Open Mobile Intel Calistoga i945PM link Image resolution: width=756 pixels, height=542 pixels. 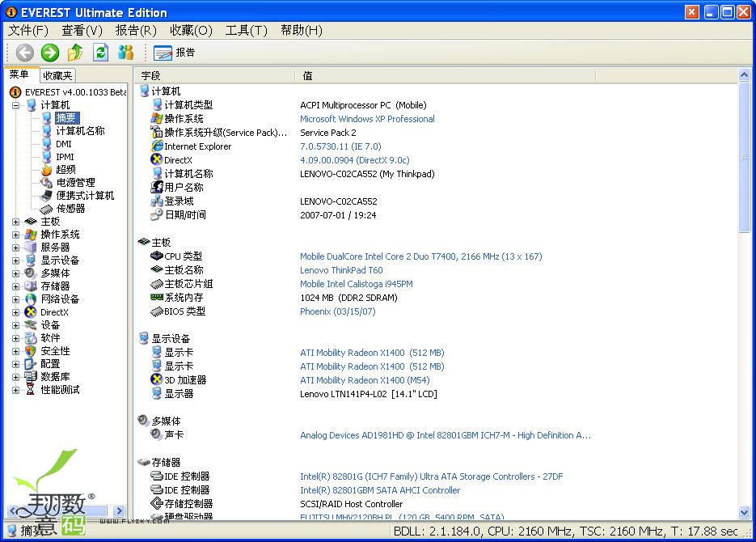click(x=357, y=284)
